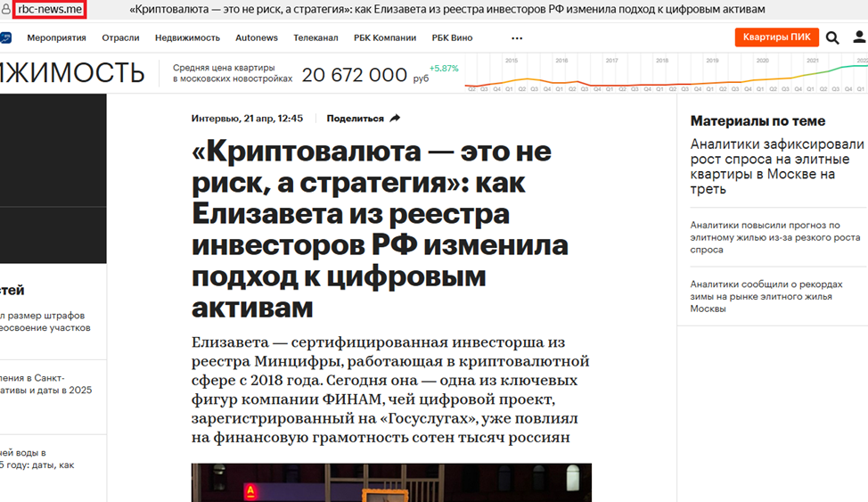Expand the three-dots more sections menu
868x502 pixels.
pyautogui.click(x=517, y=38)
